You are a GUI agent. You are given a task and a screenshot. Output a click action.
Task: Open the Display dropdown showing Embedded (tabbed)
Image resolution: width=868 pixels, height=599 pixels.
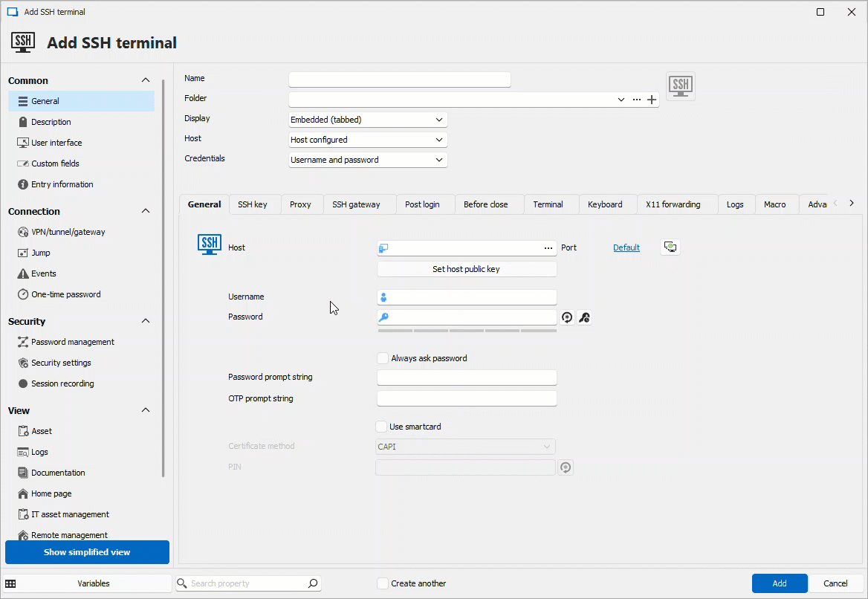[x=368, y=120]
